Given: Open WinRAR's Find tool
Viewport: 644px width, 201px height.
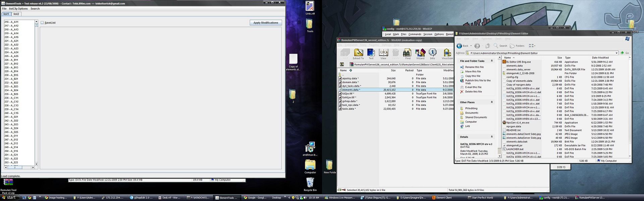Looking at the screenshot, I should [x=408, y=53].
